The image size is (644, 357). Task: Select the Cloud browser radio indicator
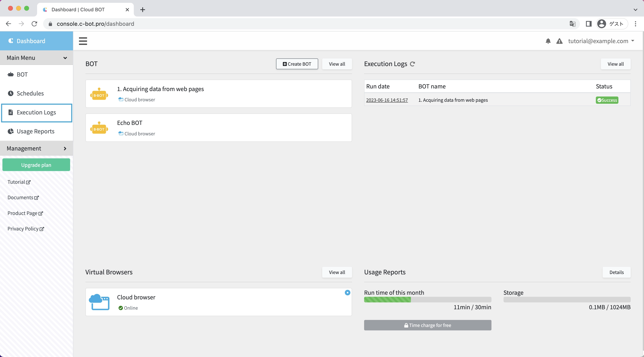pyautogui.click(x=347, y=293)
